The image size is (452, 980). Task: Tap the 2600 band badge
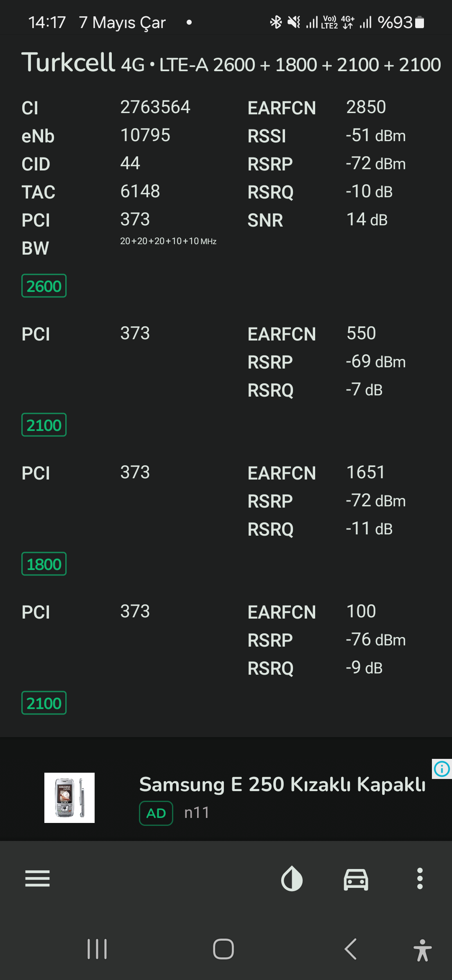[x=44, y=286]
